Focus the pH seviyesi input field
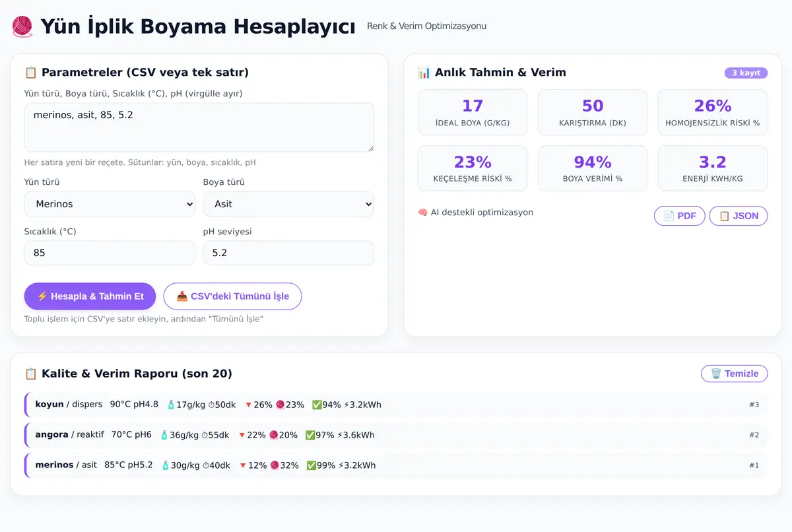This screenshot has width=792, height=532. point(288,253)
